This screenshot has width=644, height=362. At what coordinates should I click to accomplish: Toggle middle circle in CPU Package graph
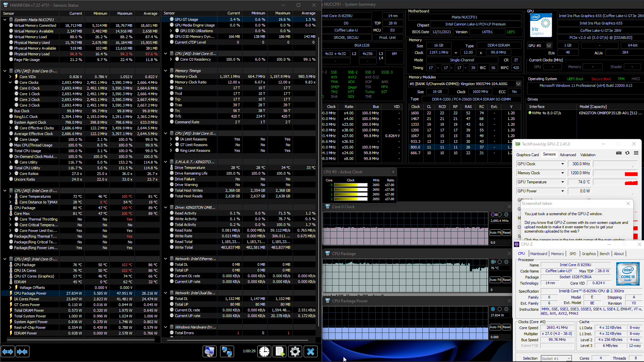click(x=499, y=262)
